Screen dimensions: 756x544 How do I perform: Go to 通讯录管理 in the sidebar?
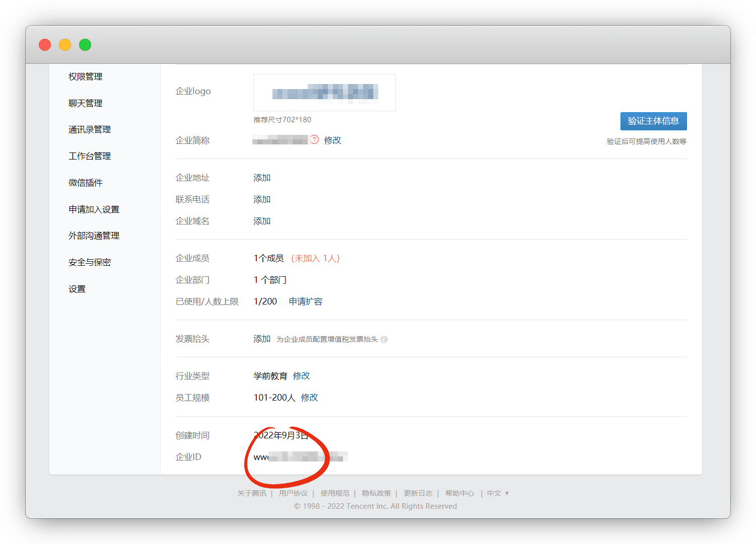point(90,129)
